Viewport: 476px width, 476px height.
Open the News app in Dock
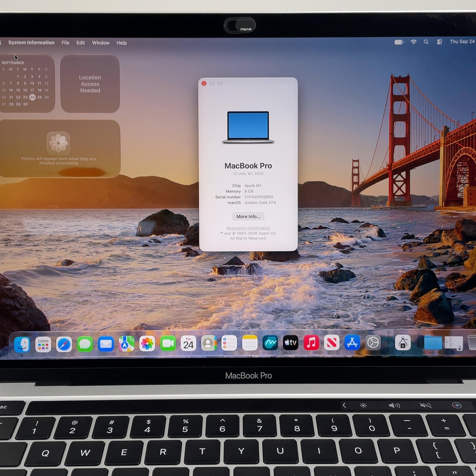click(332, 342)
